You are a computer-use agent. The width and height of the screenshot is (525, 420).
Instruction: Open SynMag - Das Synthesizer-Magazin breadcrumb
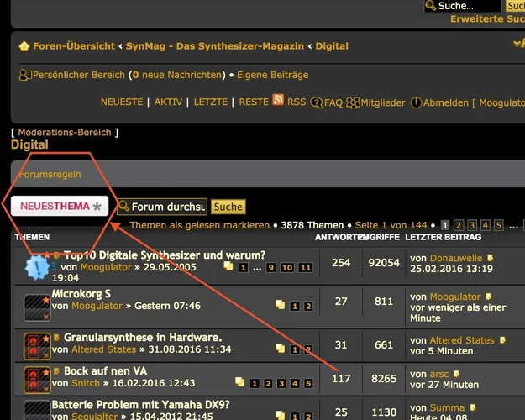click(x=215, y=46)
